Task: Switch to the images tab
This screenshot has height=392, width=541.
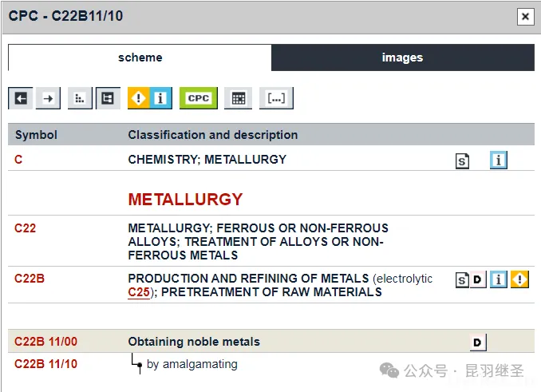Action: coord(402,57)
